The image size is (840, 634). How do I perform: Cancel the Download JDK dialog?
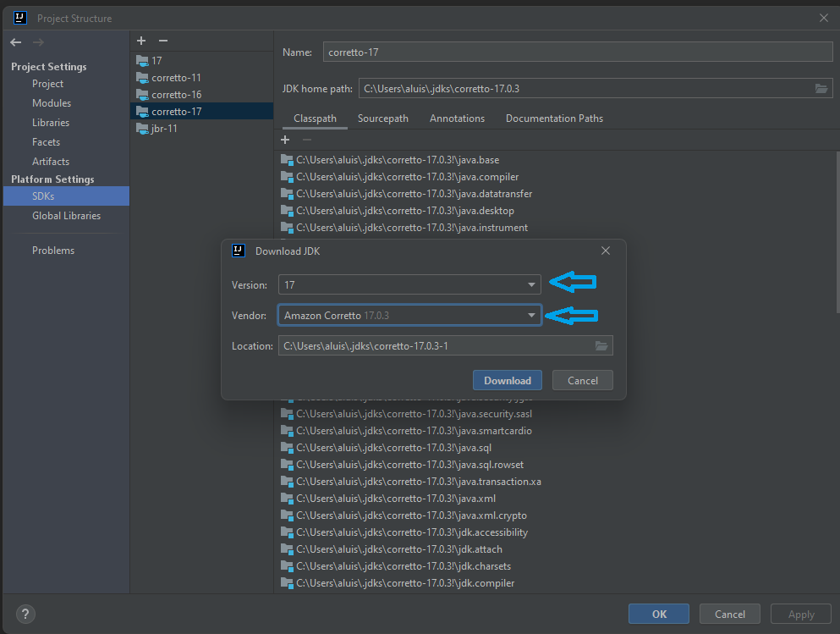coord(582,381)
